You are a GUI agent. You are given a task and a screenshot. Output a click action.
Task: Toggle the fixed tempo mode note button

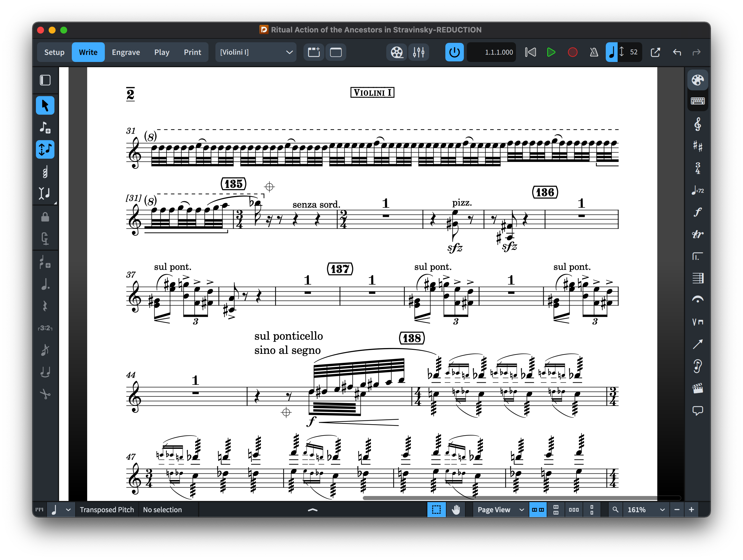point(611,52)
